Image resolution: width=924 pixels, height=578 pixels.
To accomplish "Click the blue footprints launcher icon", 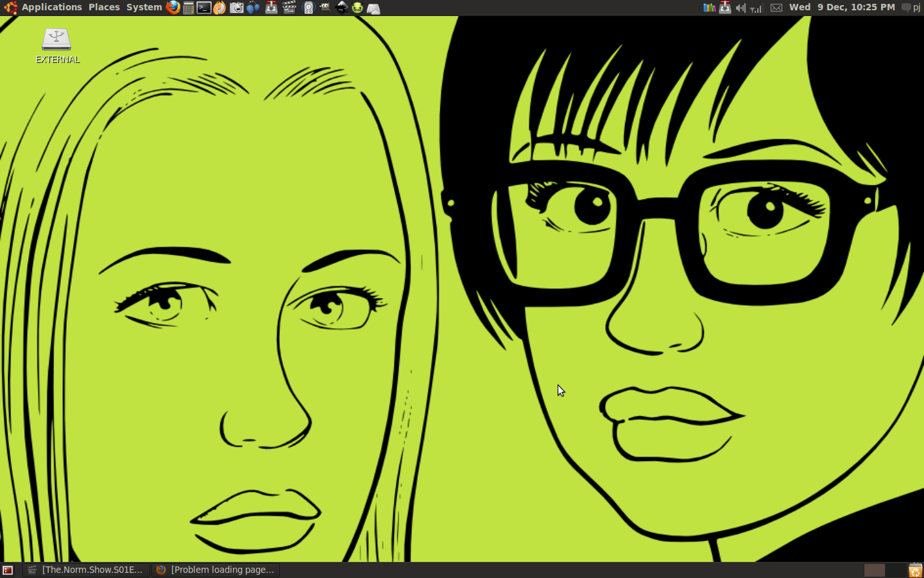I will pyautogui.click(x=253, y=8).
